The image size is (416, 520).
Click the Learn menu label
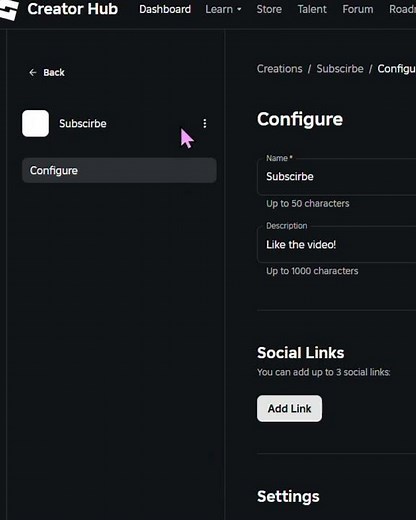click(219, 9)
